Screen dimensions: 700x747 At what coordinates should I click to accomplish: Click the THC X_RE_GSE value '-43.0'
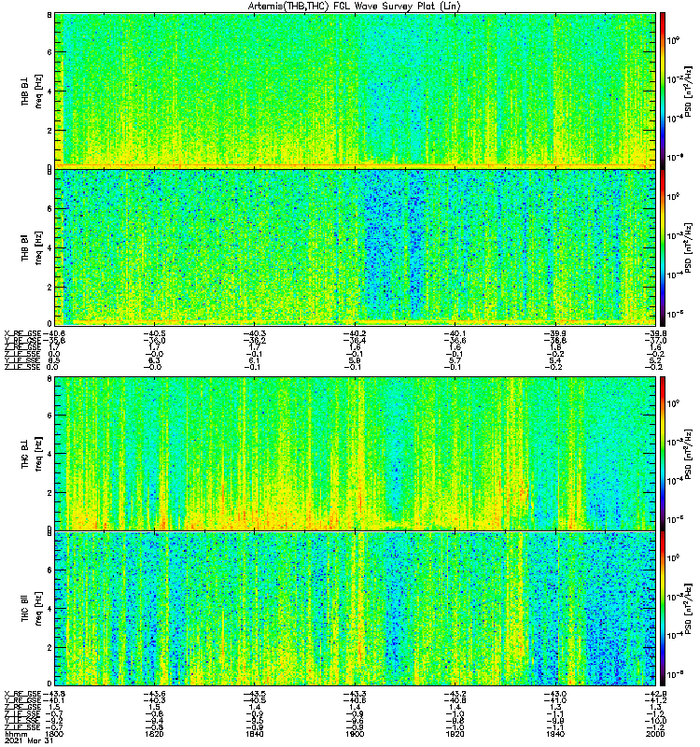(x=555, y=694)
